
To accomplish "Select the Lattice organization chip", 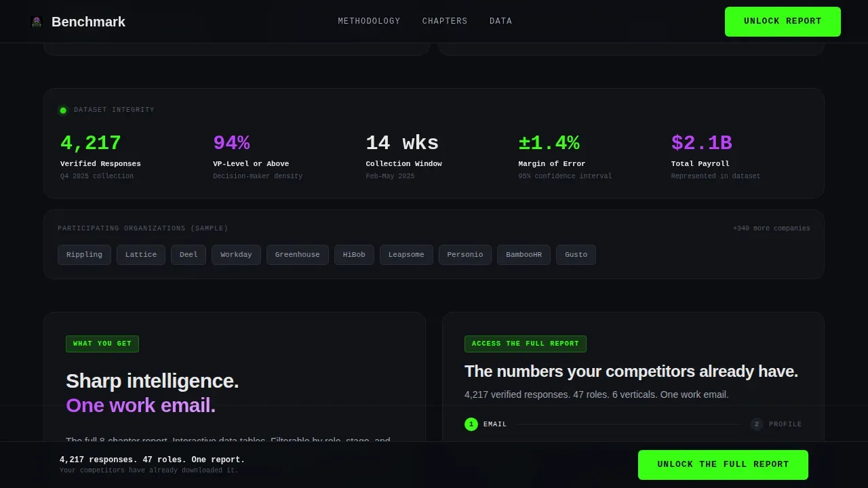I will point(141,255).
